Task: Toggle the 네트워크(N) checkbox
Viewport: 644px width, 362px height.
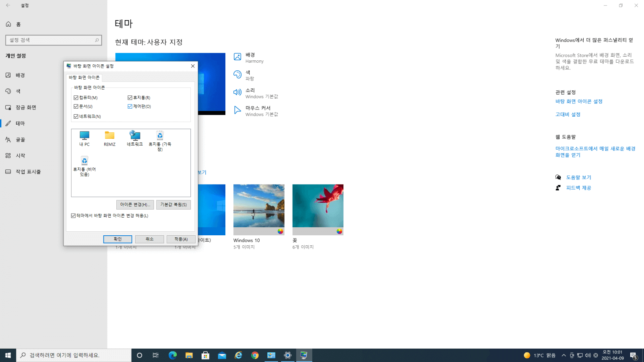Action: (76, 117)
